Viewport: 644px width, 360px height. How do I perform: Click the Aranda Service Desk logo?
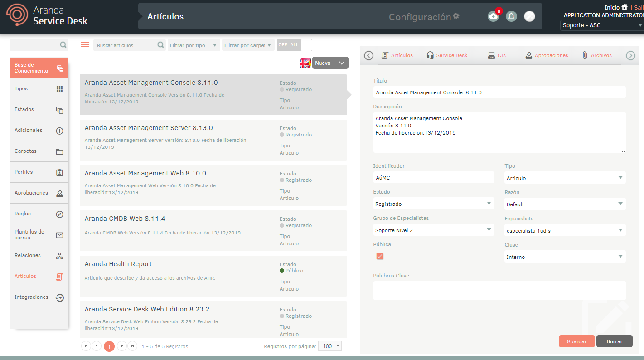(46, 15)
